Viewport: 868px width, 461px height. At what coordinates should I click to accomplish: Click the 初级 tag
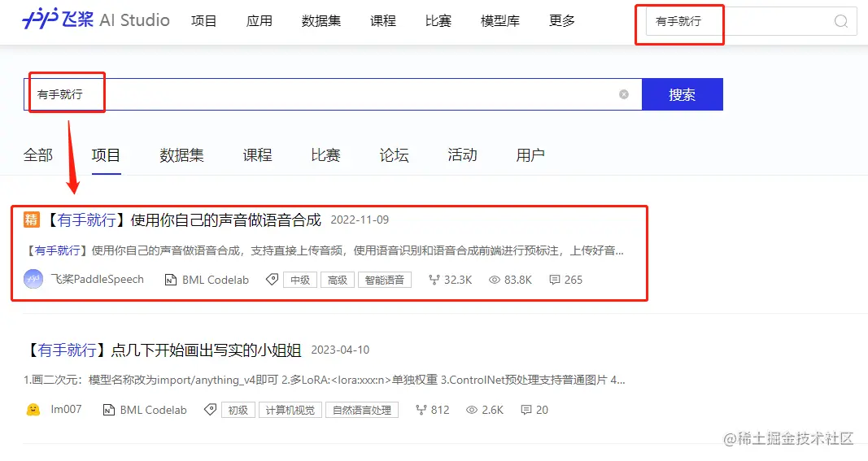(238, 410)
